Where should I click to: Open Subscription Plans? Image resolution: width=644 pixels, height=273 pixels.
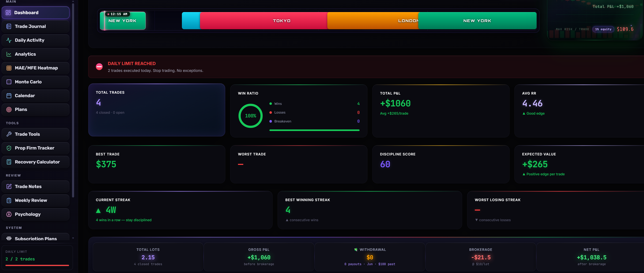pyautogui.click(x=36, y=237)
